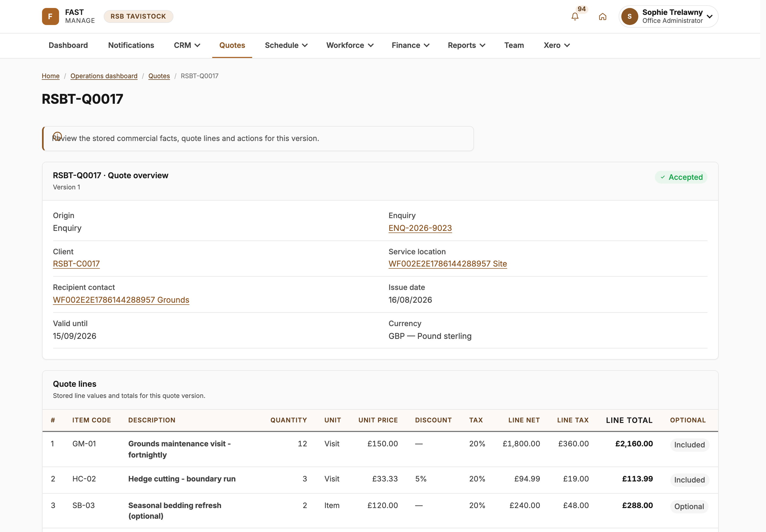Open the Xero dropdown menu
The width and height of the screenshot is (766, 532).
[557, 45]
